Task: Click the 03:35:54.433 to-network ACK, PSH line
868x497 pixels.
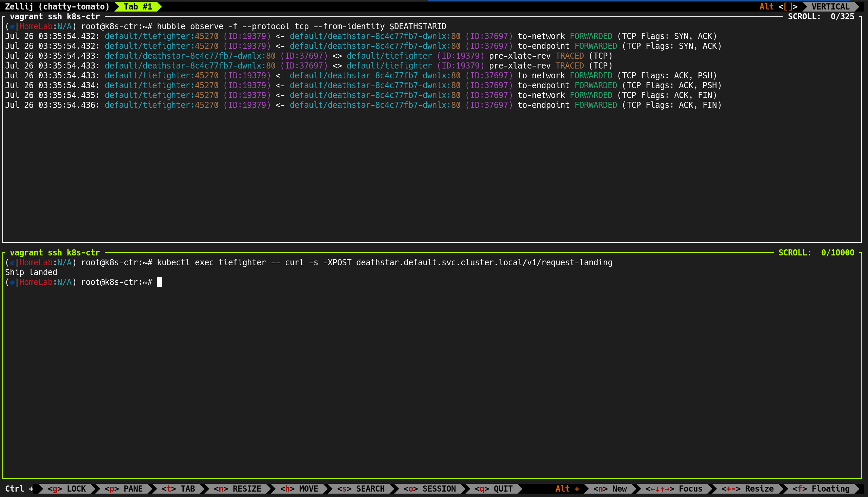Action: [x=361, y=75]
